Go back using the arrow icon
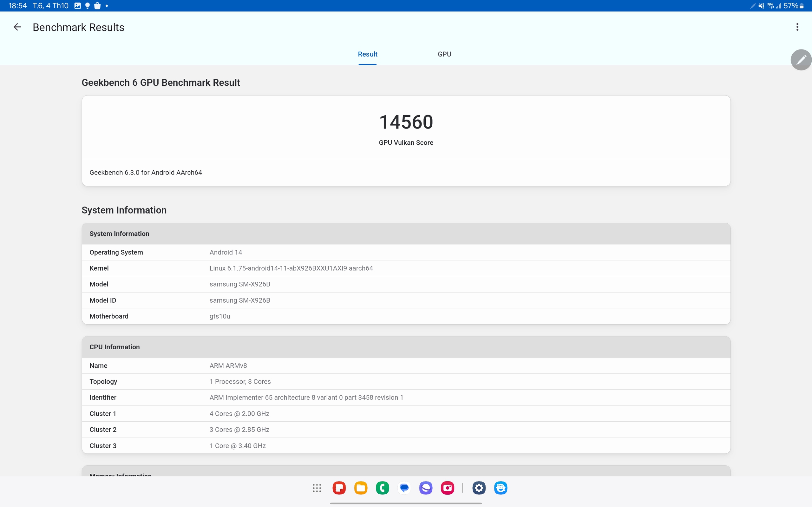This screenshot has height=507, width=812. pos(17,27)
